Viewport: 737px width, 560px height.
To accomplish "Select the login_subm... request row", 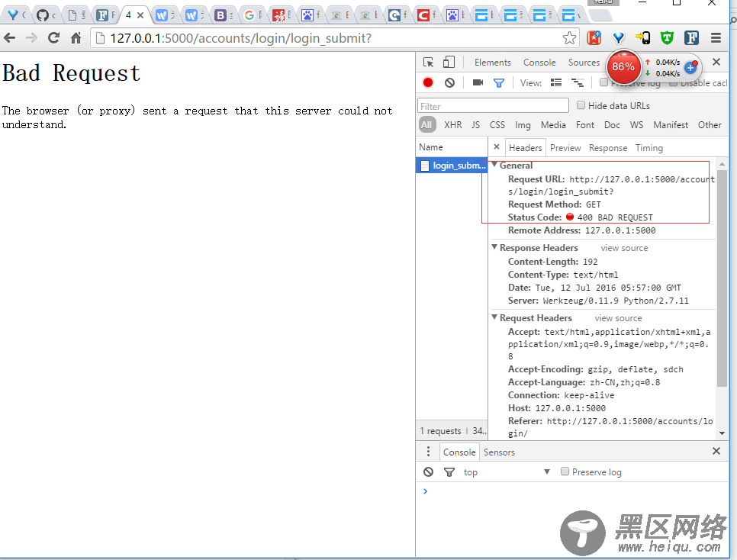I will click(x=452, y=165).
